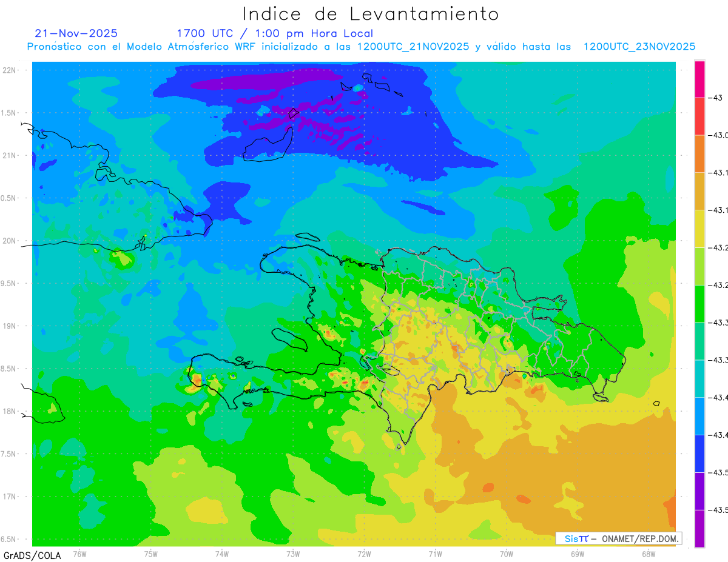Click the '68W' longitude label

pyautogui.click(x=649, y=554)
